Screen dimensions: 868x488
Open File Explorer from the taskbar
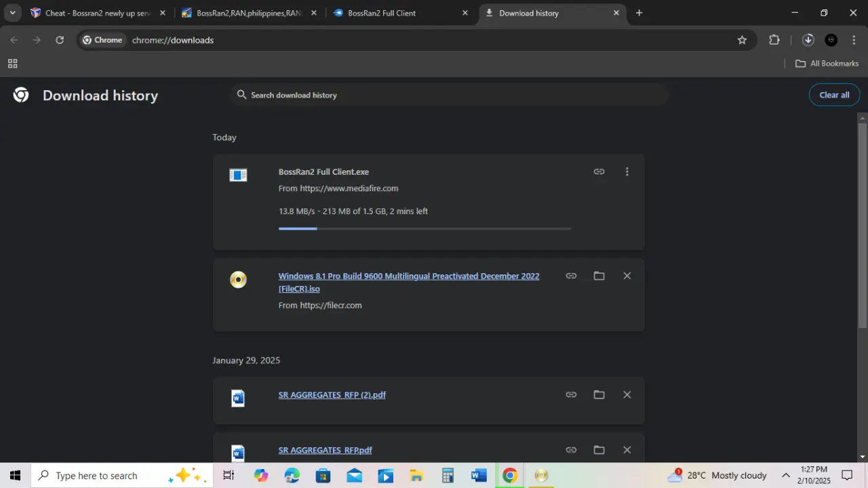pyautogui.click(x=416, y=475)
